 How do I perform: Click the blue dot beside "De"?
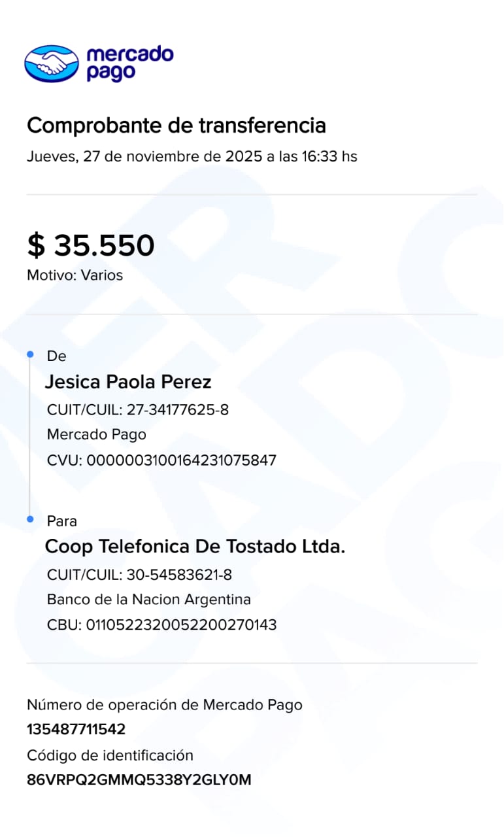coord(30,354)
